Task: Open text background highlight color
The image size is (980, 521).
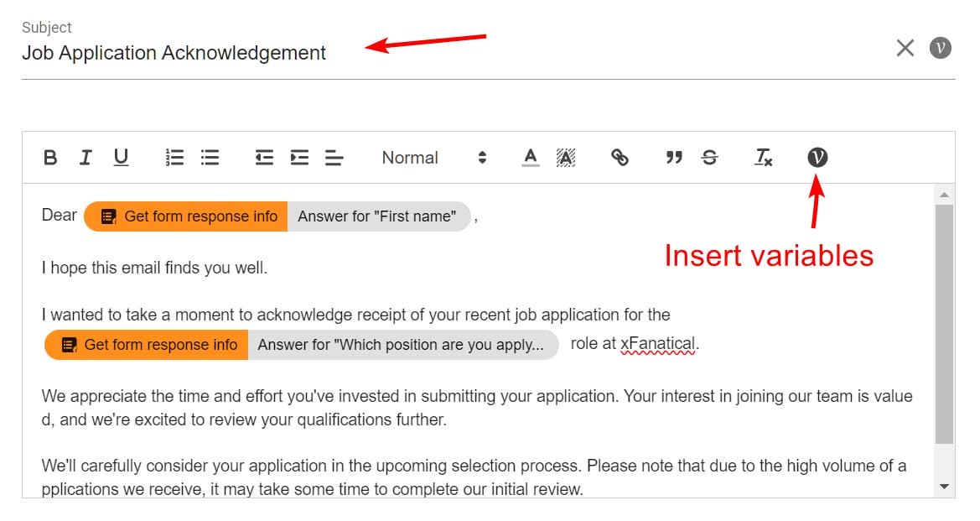Action: click(x=566, y=158)
